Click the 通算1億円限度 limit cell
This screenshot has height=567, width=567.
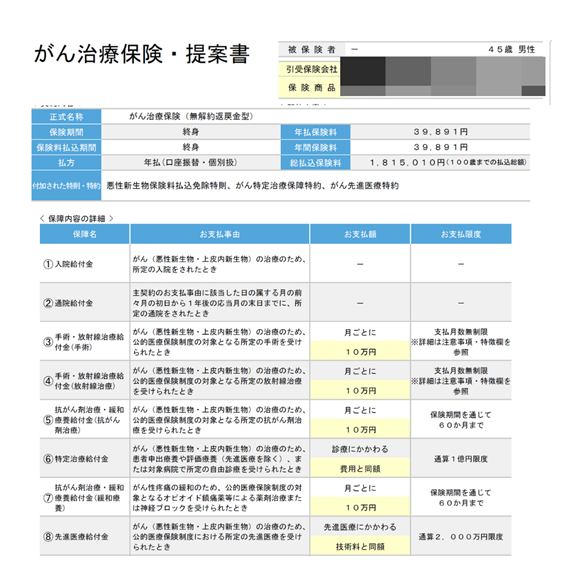[461, 459]
